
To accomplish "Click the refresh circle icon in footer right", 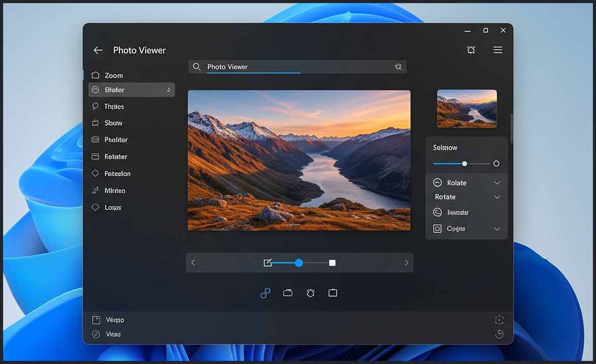I will [x=499, y=334].
